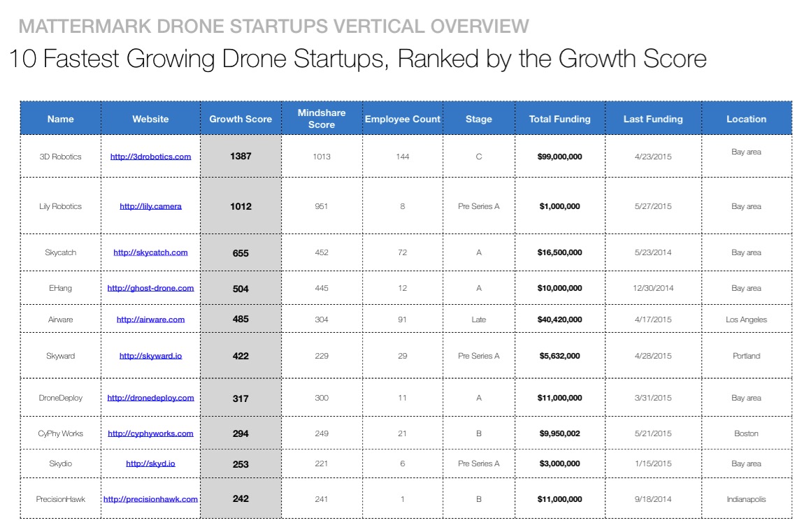Select the Stage column header
Viewport: 804px width, 532px height.
[x=479, y=118]
